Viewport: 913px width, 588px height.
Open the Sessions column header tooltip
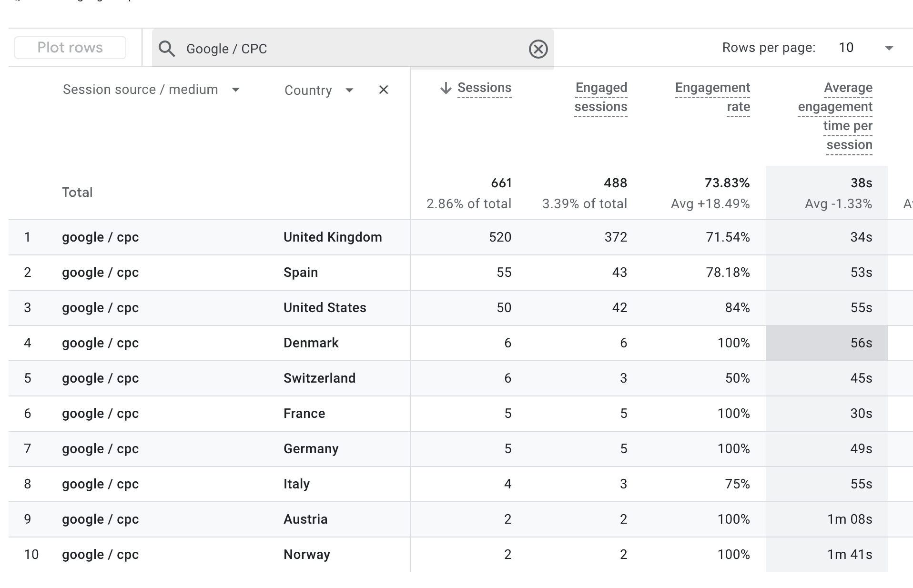[484, 87]
